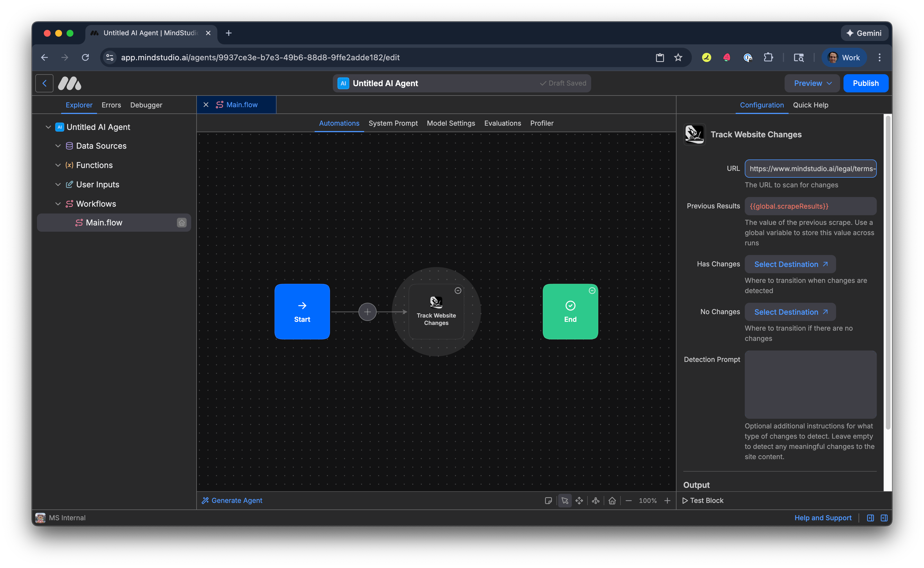924x568 pixels.
Task: Click the auto-arrange layout icon
Action: tap(595, 500)
